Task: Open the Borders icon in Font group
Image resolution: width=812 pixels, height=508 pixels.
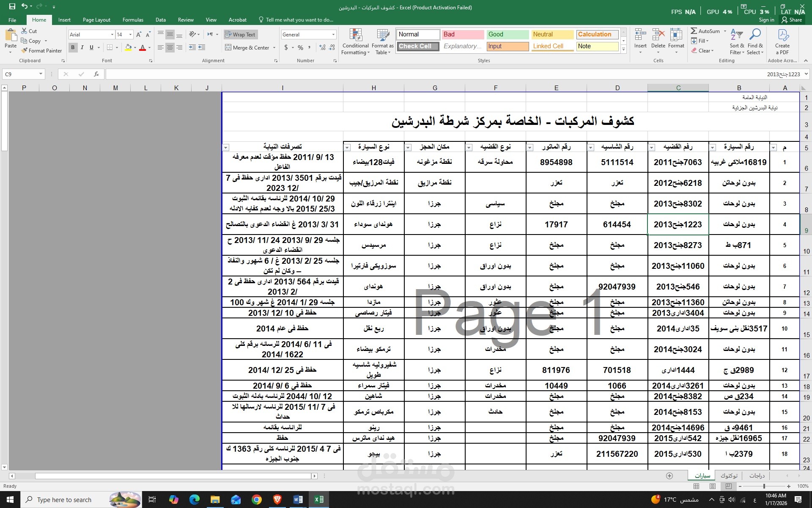Action: click(110, 47)
